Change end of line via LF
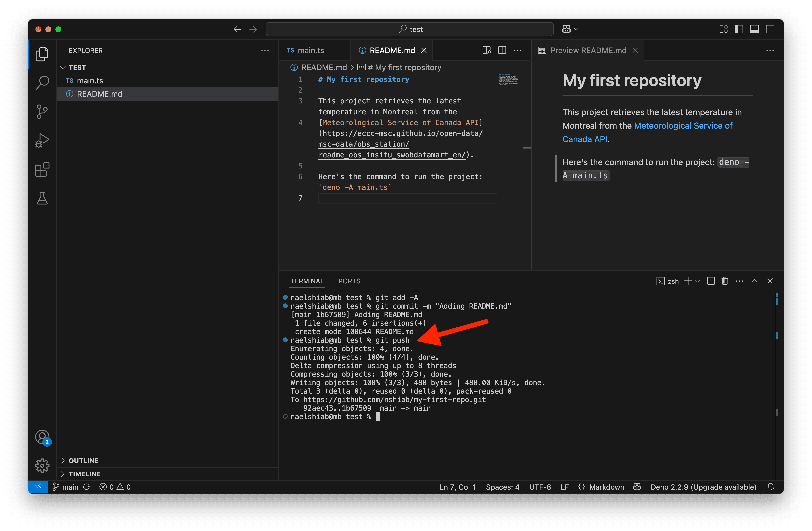 (565, 487)
